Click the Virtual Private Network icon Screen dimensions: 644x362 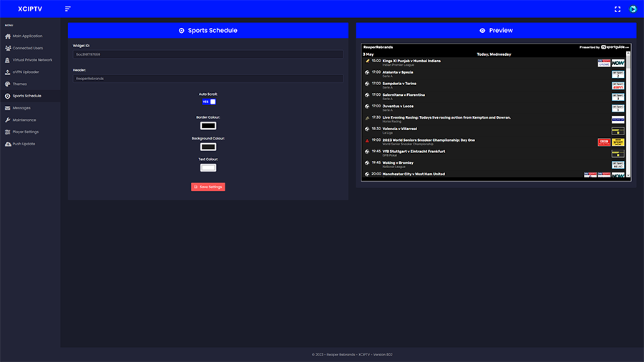point(8,60)
